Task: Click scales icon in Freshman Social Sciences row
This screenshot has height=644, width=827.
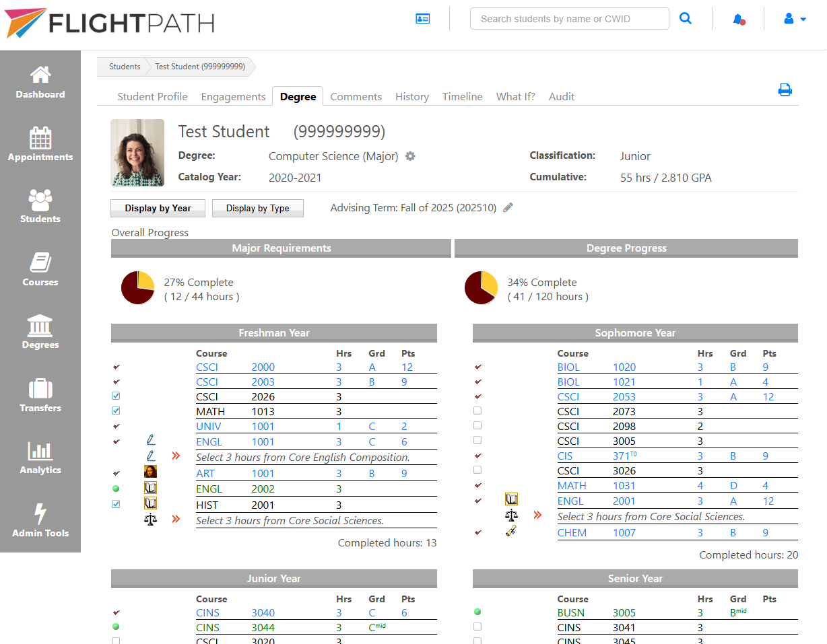Action: pos(150,519)
